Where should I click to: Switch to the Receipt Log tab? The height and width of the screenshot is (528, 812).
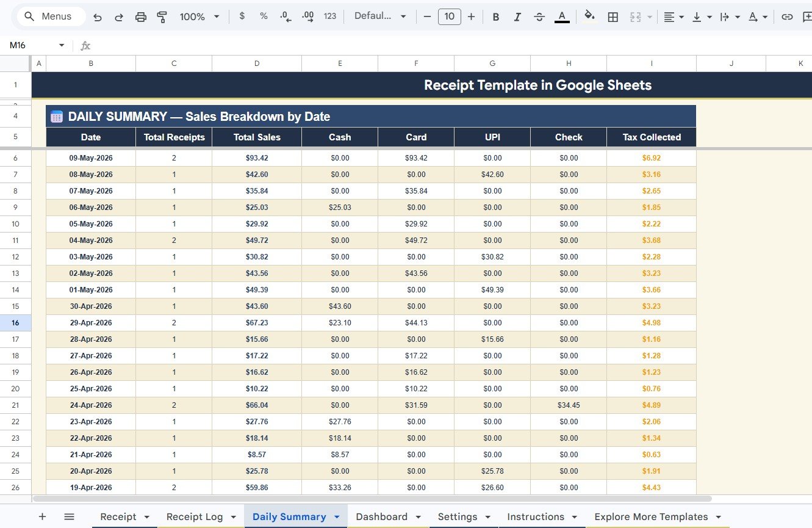pos(195,517)
